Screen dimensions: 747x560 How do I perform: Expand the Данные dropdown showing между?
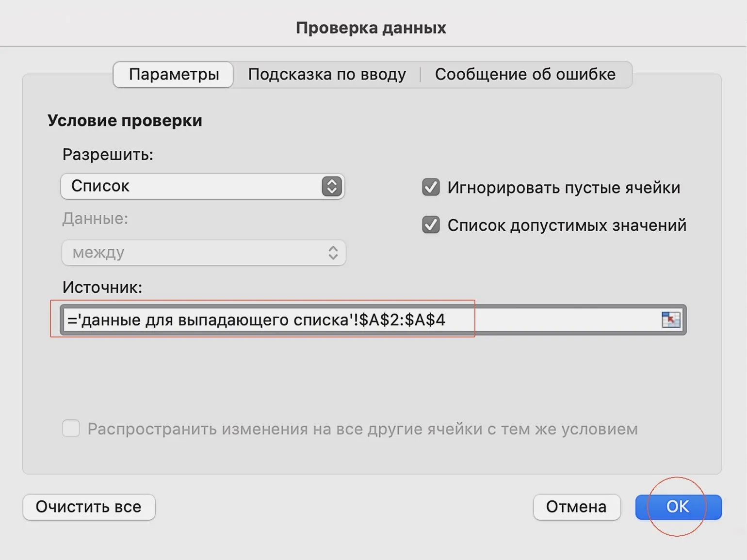click(x=194, y=253)
